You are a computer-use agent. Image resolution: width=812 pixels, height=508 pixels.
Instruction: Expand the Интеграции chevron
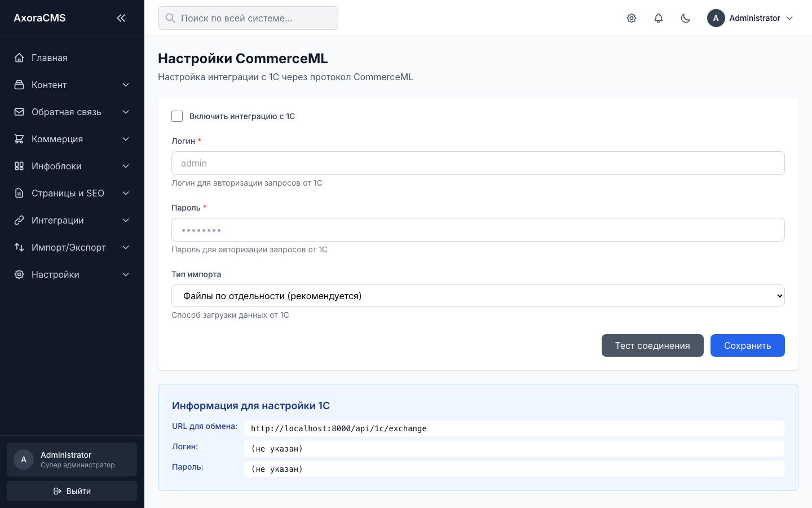[126, 220]
